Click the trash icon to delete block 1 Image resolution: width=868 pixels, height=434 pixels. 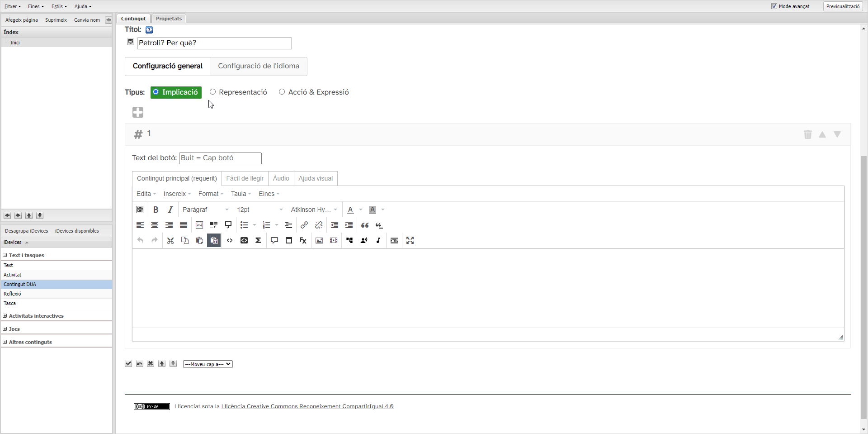[807, 134]
